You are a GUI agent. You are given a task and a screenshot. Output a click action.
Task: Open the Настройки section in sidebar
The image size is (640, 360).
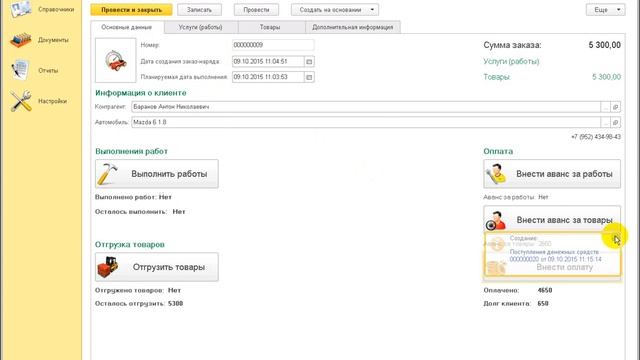[39, 101]
